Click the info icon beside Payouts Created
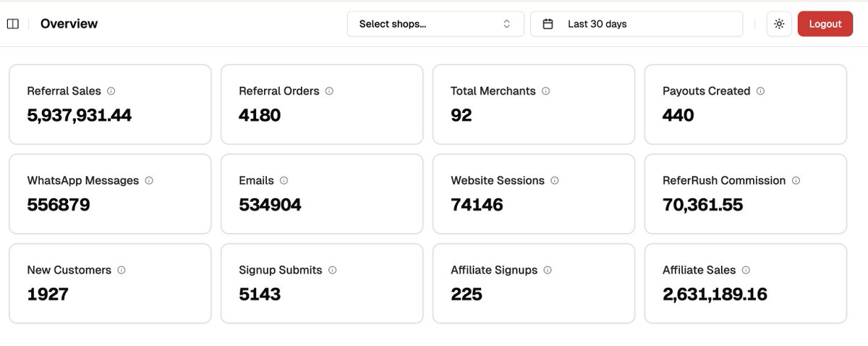Viewport: 868px width, 346px height. [x=760, y=91]
